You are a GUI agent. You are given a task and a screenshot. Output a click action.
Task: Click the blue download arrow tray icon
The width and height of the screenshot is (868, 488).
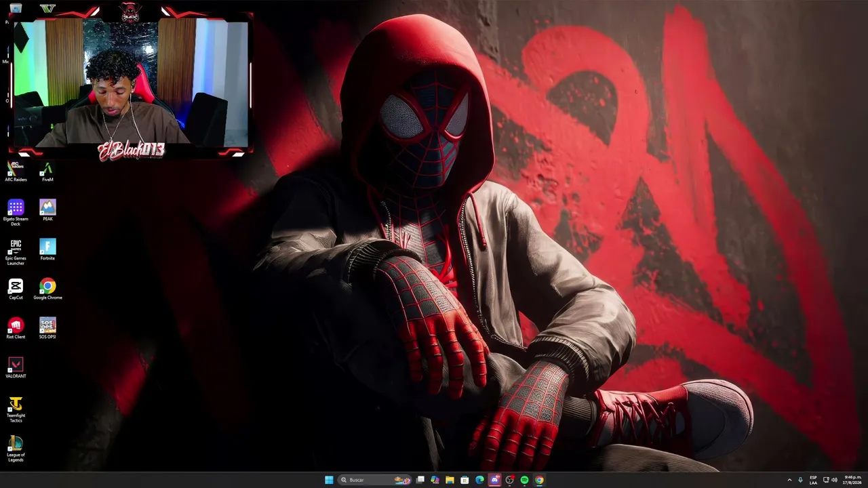pyautogui.click(x=800, y=480)
